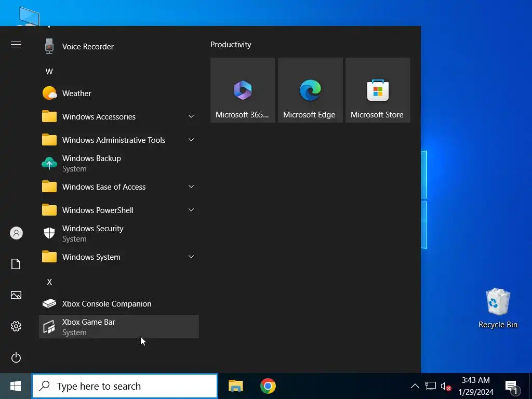Open the Windows Backup cloud icon
This screenshot has width=532, height=399.
click(x=49, y=163)
